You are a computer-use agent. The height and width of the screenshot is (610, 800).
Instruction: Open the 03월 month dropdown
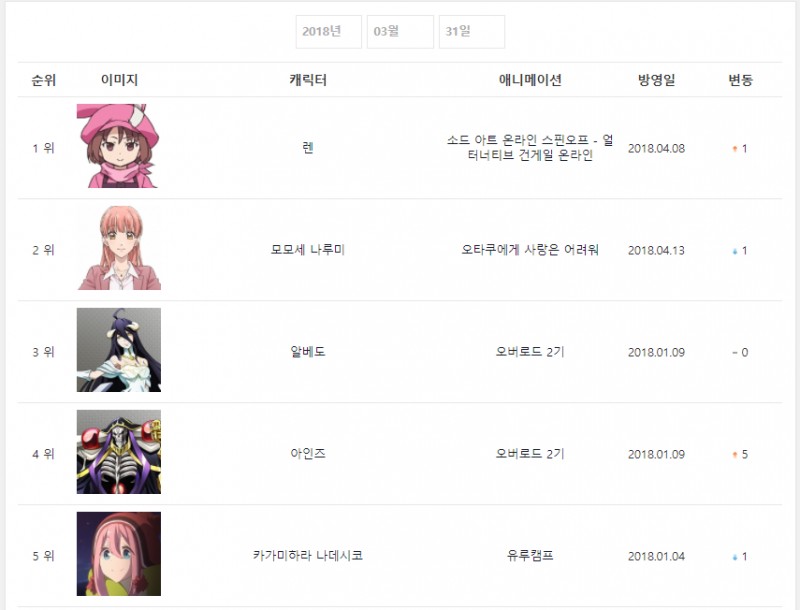coord(401,32)
